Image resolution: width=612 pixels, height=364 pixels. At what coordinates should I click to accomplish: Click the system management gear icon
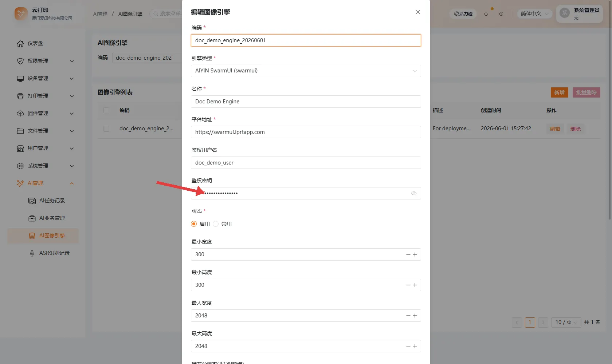coord(20,166)
